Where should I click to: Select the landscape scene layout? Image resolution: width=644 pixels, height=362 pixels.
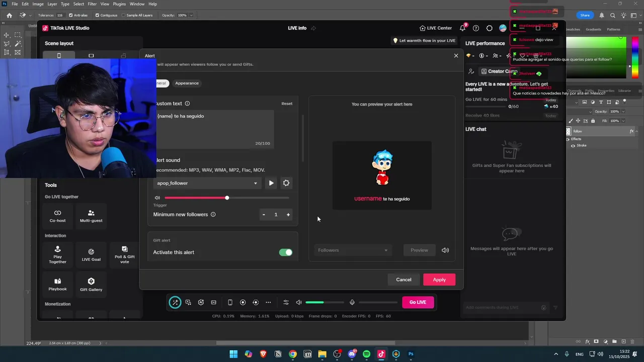[91, 56]
